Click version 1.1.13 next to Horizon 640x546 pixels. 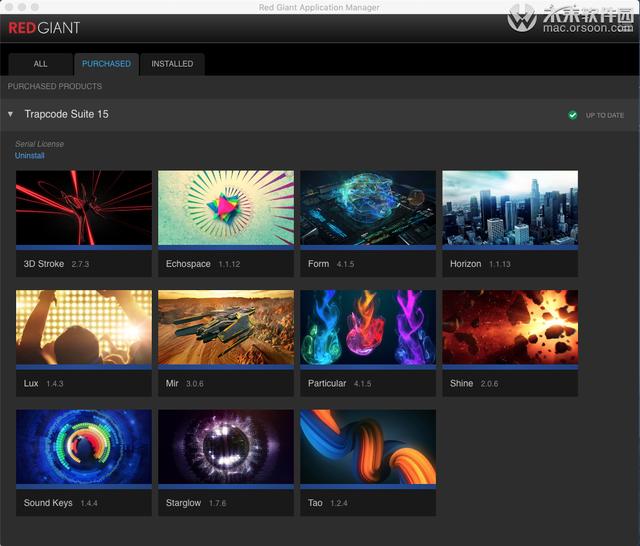(x=500, y=264)
